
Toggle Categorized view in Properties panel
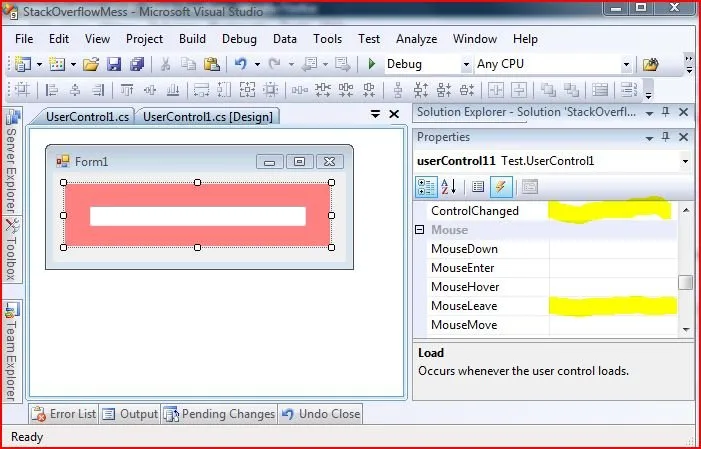[x=426, y=187]
